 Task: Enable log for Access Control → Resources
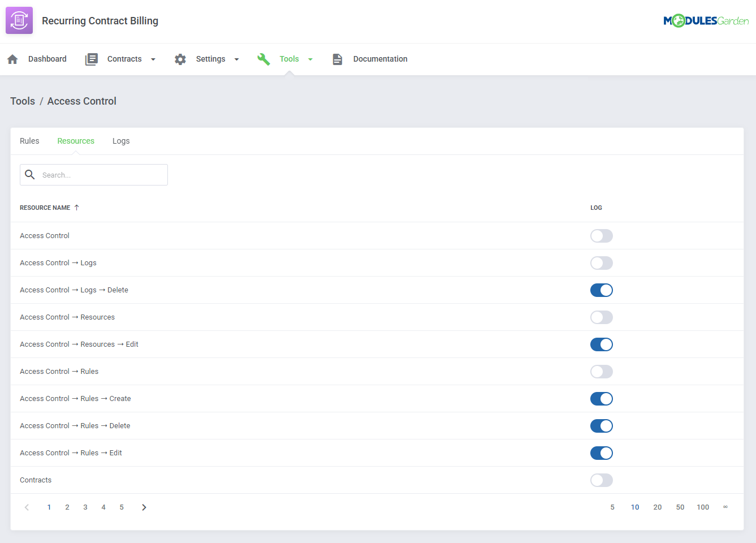tap(602, 317)
